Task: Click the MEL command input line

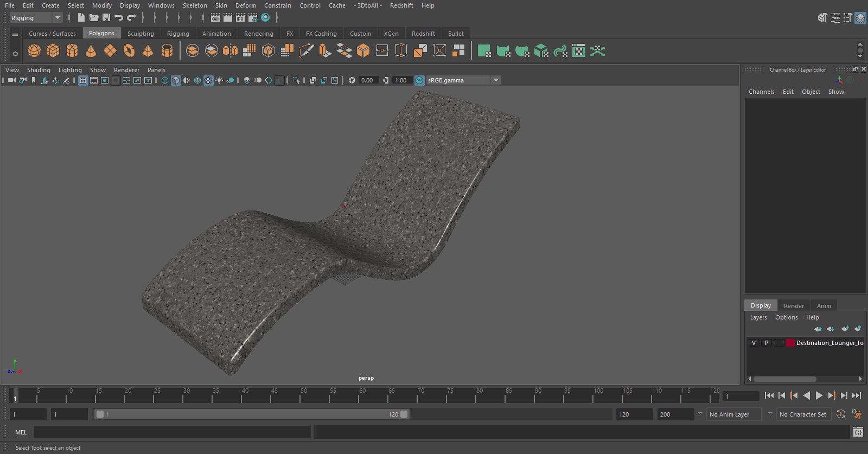Action: point(172,432)
